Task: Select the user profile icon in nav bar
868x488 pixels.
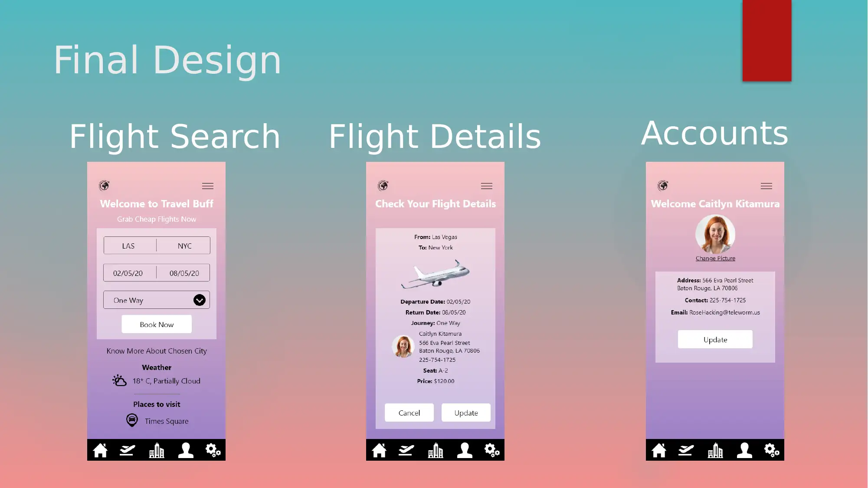Action: click(185, 450)
